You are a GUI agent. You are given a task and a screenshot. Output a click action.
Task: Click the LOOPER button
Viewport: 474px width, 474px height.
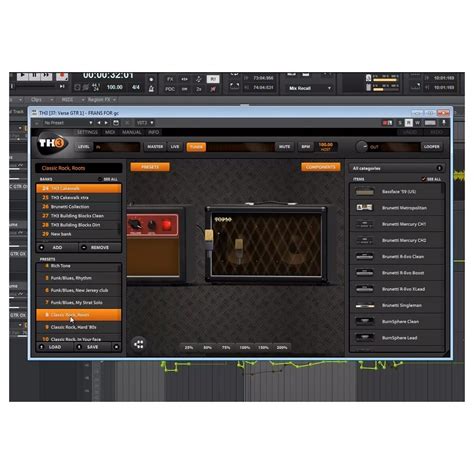point(432,147)
